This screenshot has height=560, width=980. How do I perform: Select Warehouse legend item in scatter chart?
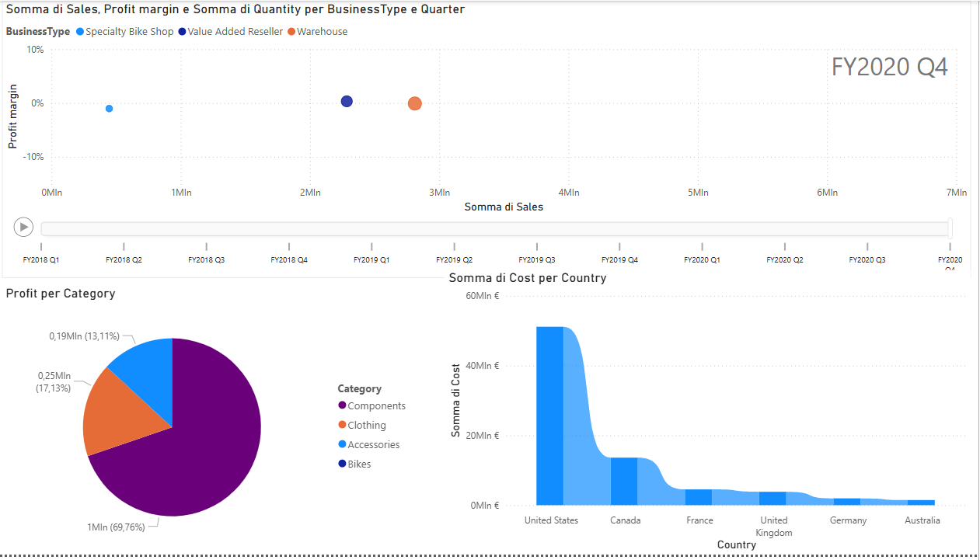coord(322,32)
